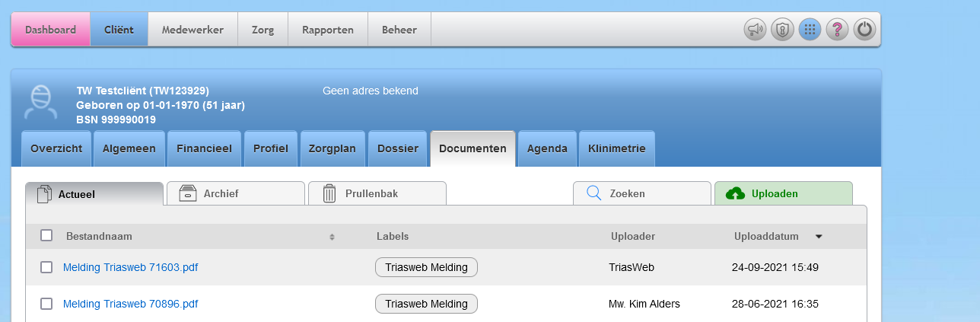Click the client avatar icon
The height and width of the screenshot is (322, 980).
(40, 102)
